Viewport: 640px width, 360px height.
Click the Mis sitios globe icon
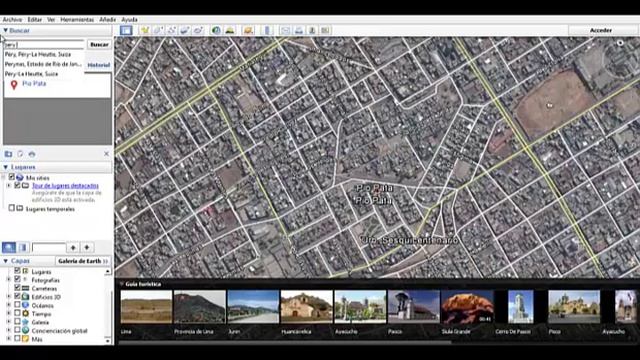[x=20, y=178]
